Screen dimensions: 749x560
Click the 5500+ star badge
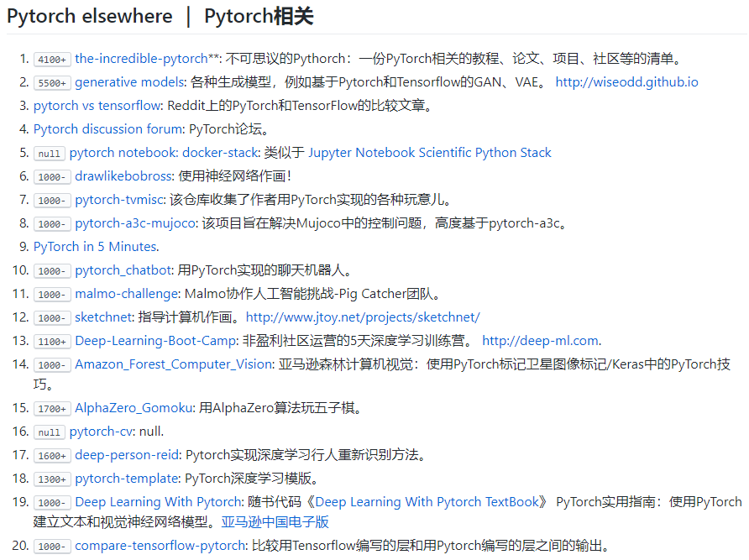[52, 82]
